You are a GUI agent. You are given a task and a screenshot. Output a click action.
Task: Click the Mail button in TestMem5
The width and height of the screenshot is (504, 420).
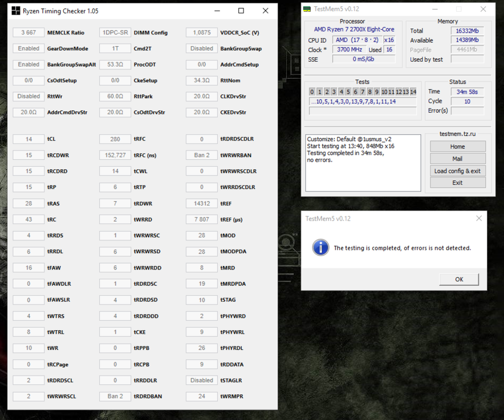[458, 159]
